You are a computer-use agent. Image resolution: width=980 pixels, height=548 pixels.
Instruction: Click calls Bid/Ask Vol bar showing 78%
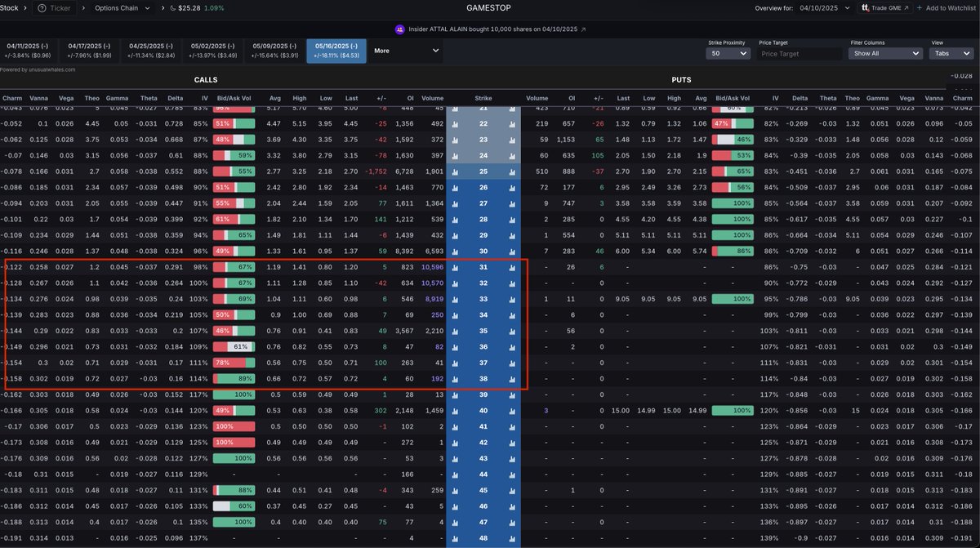(234, 363)
